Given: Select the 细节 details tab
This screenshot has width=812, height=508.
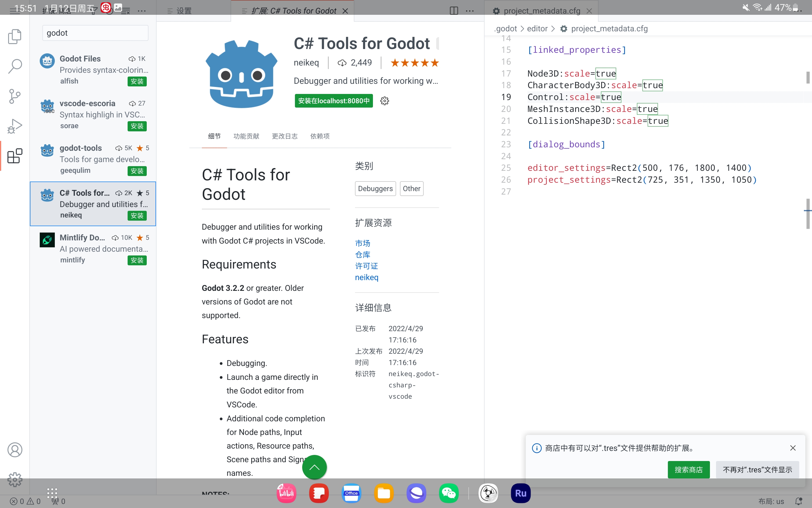Looking at the screenshot, I should 214,136.
